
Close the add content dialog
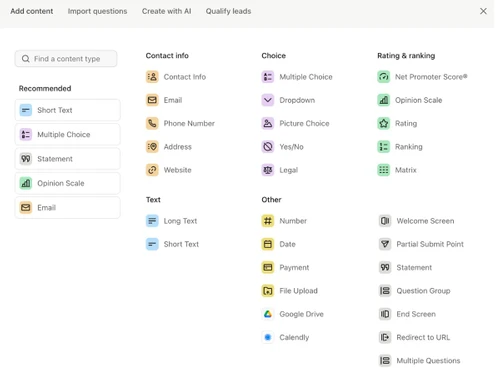483,11
